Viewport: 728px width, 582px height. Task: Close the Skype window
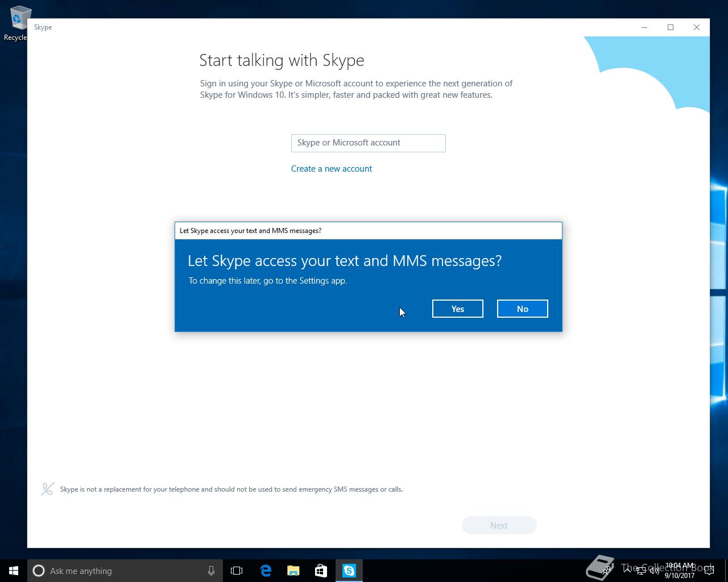[697, 27]
